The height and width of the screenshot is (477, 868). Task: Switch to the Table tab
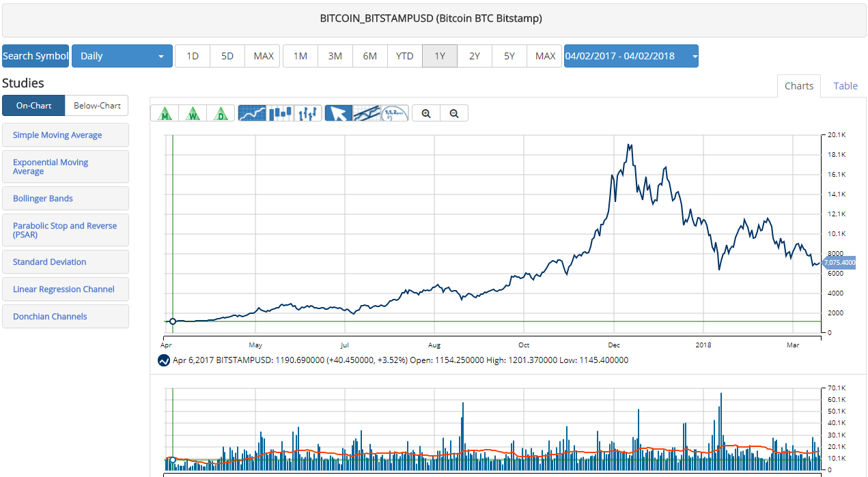click(x=845, y=86)
